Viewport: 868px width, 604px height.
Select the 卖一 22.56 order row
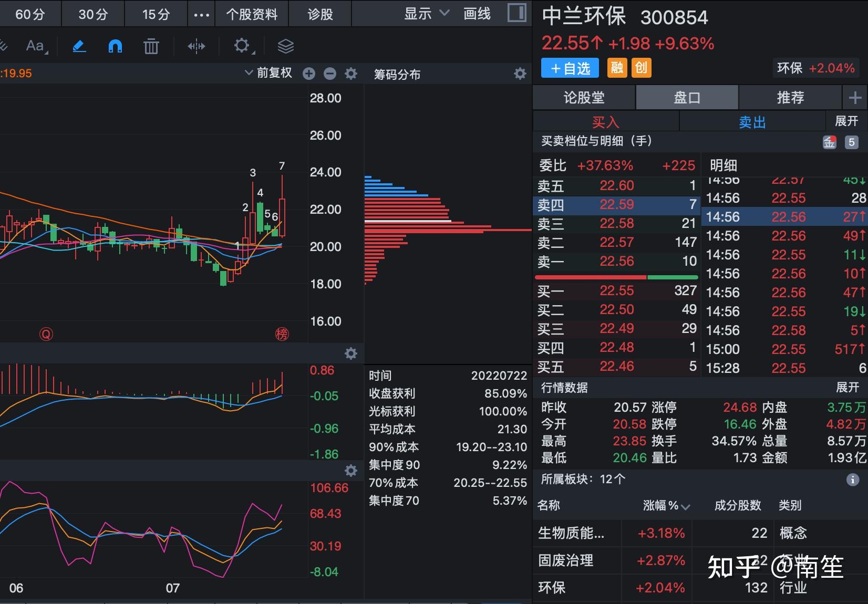(x=616, y=261)
